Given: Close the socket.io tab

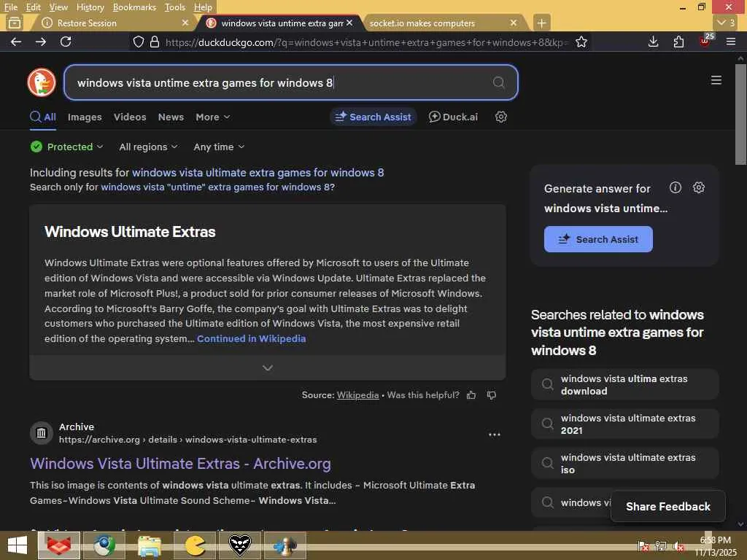Looking at the screenshot, I should pyautogui.click(x=513, y=23).
